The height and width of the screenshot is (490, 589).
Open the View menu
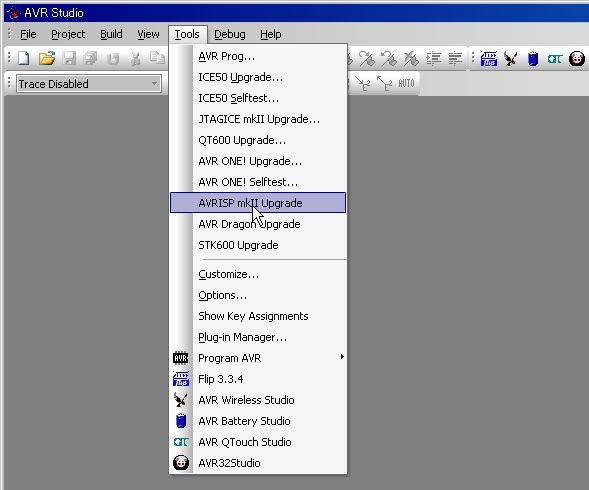click(x=148, y=34)
